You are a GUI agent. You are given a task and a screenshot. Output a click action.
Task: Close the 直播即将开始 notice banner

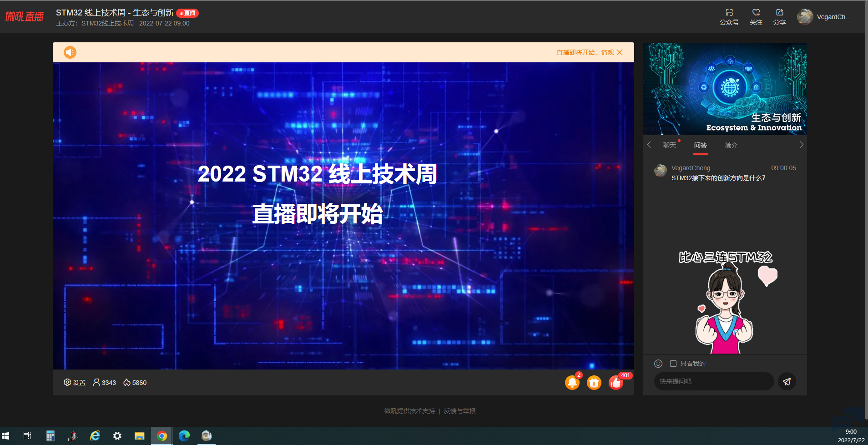pos(620,52)
